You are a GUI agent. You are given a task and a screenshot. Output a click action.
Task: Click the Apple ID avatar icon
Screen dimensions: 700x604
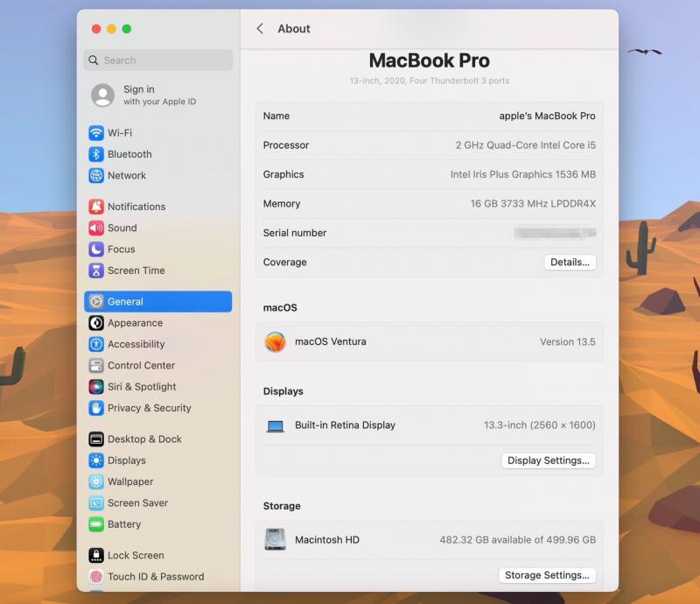(x=102, y=95)
